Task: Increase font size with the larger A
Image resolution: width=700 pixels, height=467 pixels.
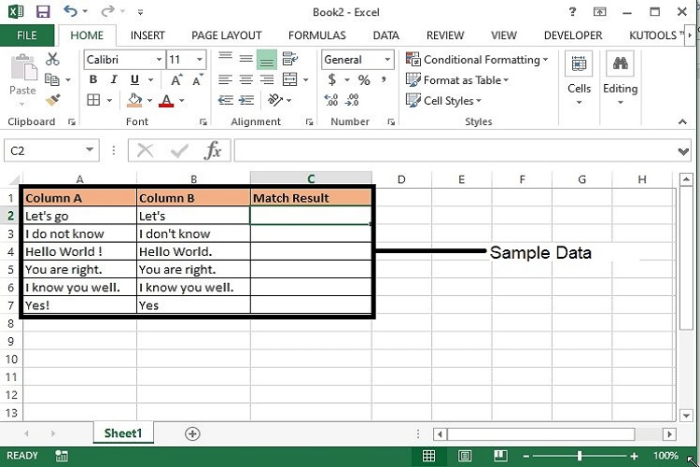Action: 176,80
